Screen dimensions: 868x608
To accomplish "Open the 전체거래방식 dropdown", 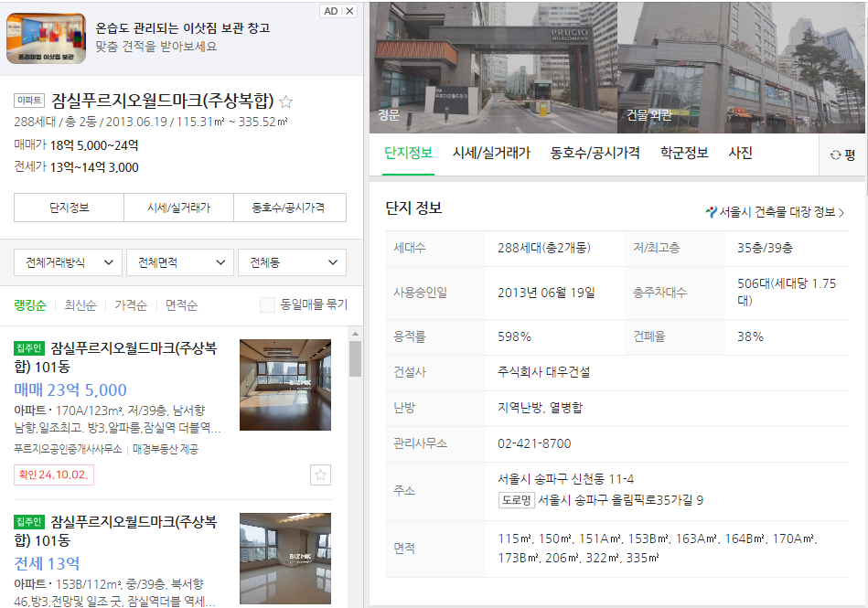I will 68,262.
